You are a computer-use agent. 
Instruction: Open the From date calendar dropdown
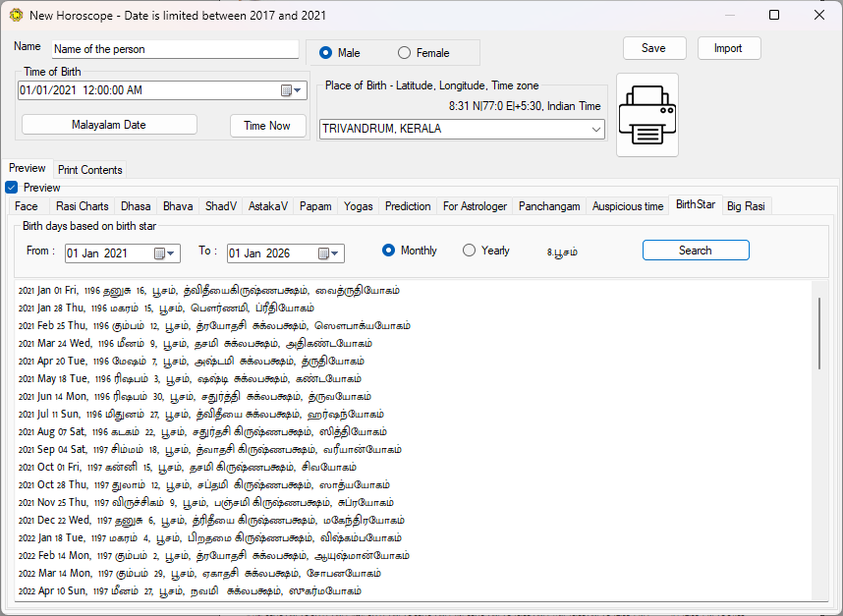[x=164, y=253]
